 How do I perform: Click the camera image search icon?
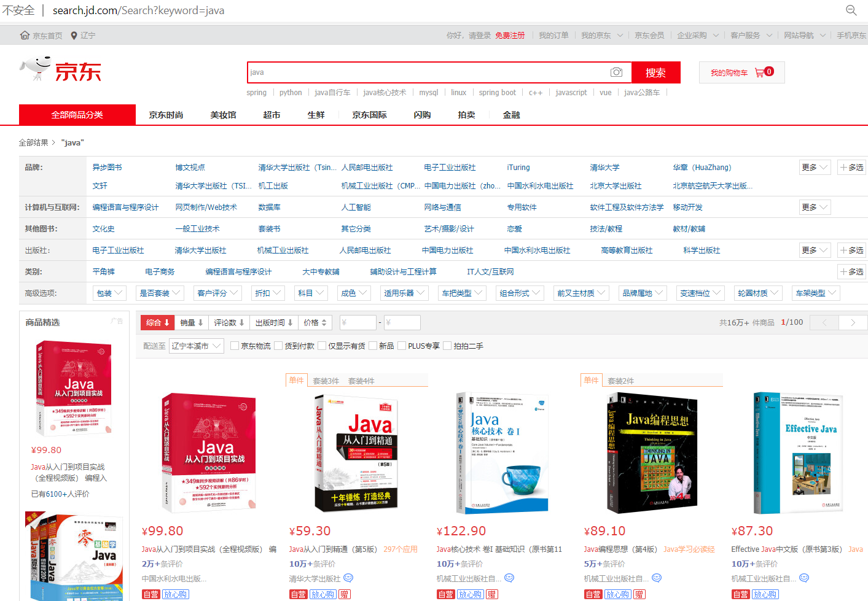pyautogui.click(x=616, y=72)
